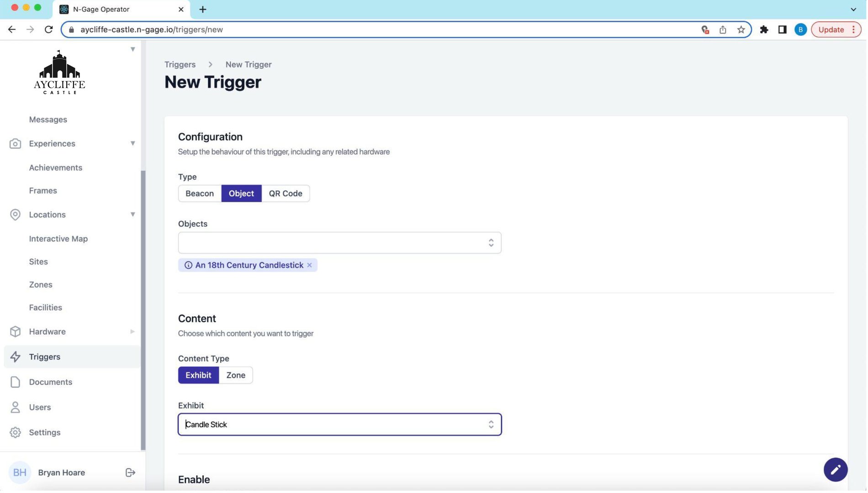
Task: Click the Users person icon
Action: tap(15, 408)
